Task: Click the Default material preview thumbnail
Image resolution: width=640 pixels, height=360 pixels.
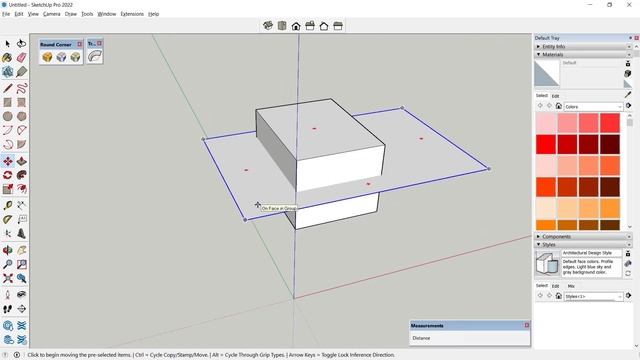Action: [x=547, y=73]
